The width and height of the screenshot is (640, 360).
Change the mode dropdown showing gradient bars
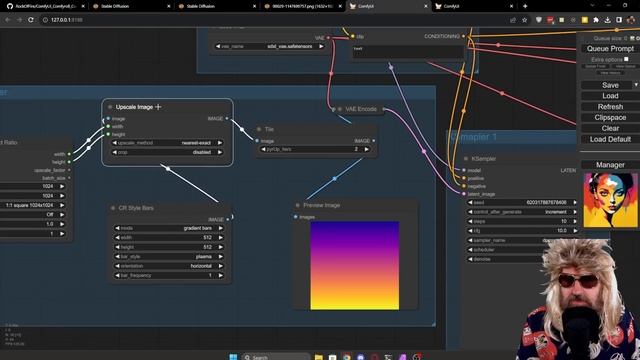coord(169,228)
